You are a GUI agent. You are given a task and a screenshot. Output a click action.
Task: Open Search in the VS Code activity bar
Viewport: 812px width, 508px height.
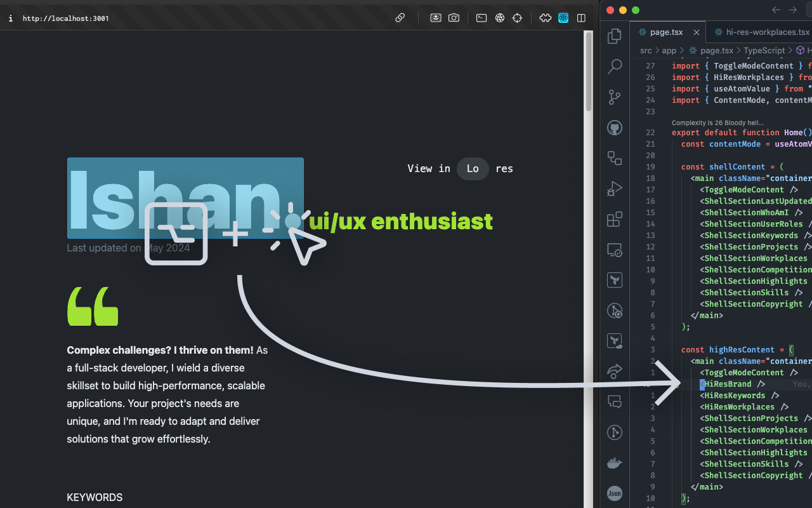coord(614,66)
